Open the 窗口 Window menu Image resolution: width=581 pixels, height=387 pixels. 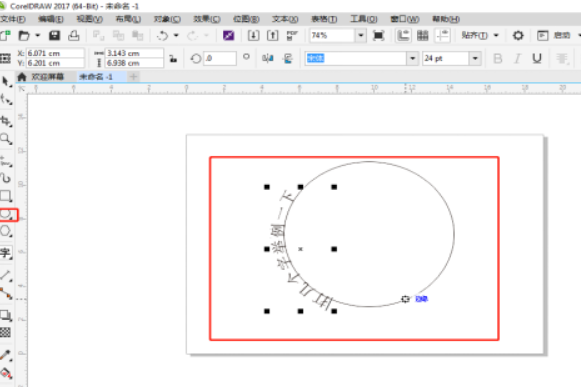coord(405,19)
